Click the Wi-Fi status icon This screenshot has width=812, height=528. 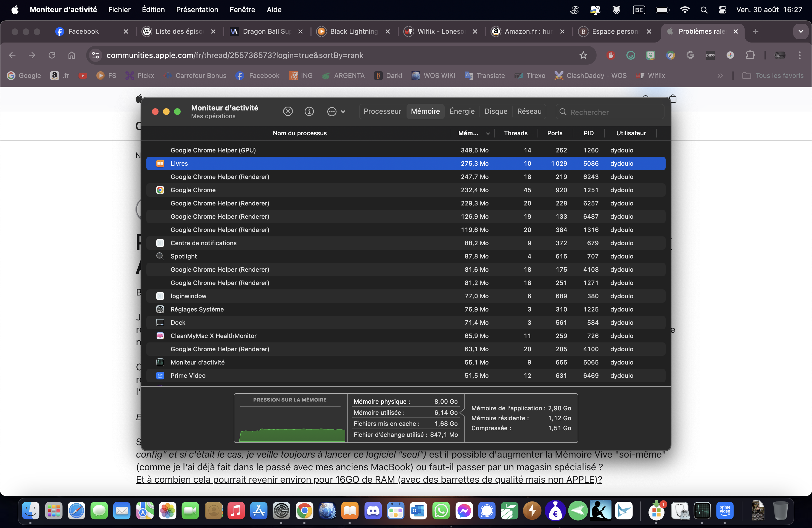click(684, 10)
